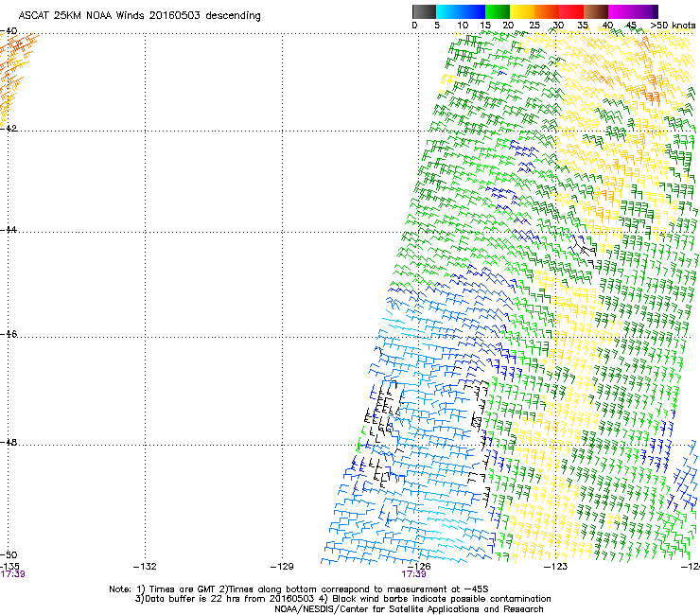Click the purple '17:39' time under -126
Image resolution: width=700 pixels, height=615 pixels.
tap(413, 574)
